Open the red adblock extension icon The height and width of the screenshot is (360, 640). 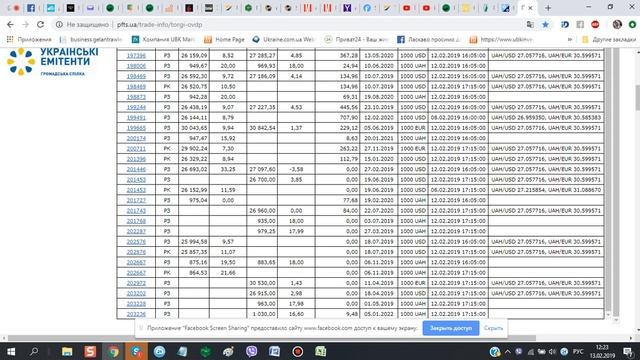coord(595,24)
